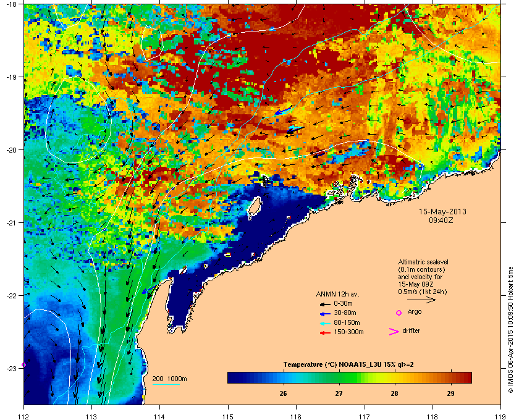The height and width of the screenshot is (420, 519).
Task: Click the 'ANMN 12h av.' legend heading
Action: (337, 294)
